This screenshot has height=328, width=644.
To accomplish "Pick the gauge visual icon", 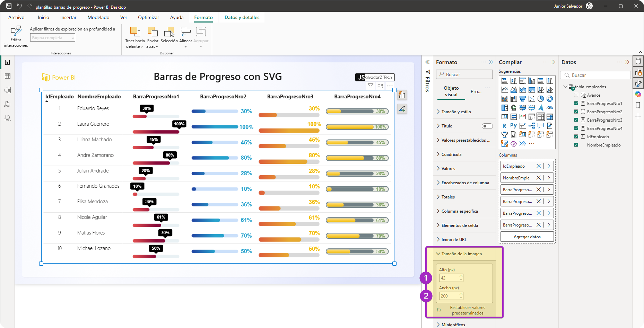I will [550, 108].
